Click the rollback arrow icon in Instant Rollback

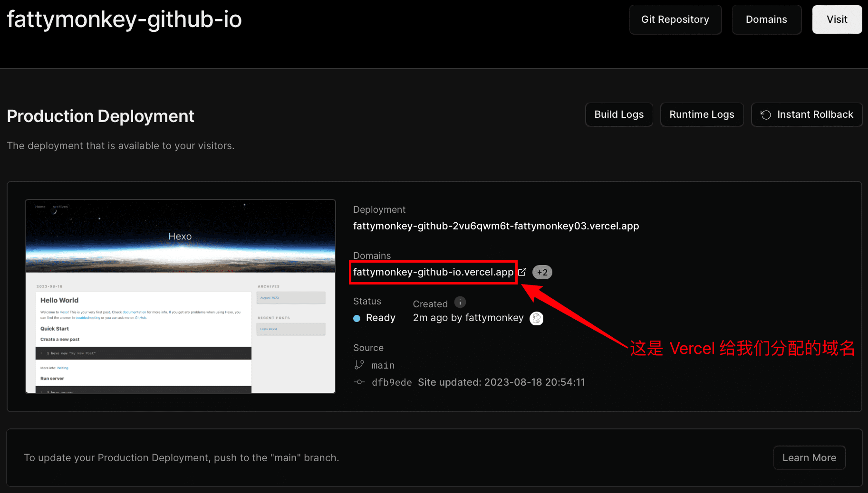click(766, 115)
